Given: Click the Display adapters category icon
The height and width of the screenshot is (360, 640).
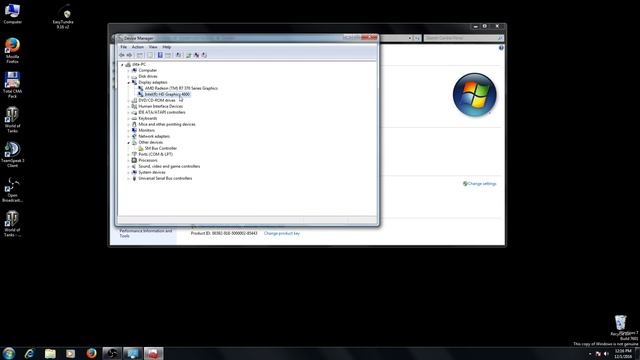Looking at the screenshot, I should 134,82.
